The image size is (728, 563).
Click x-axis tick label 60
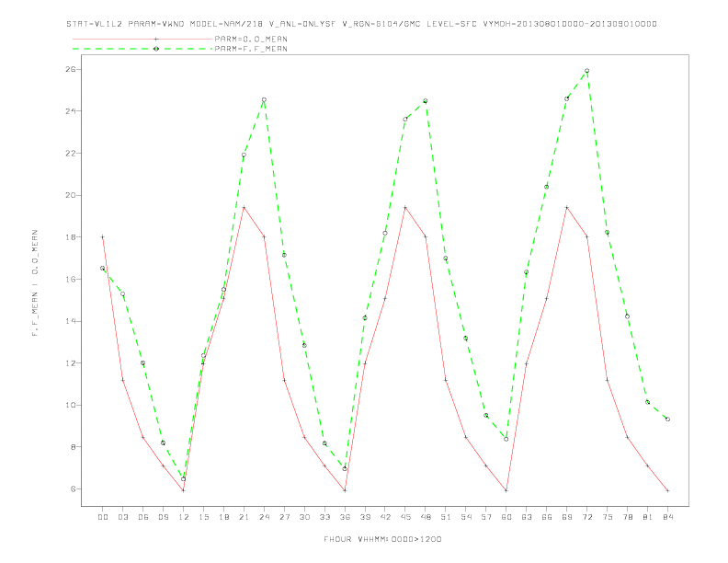coord(506,517)
